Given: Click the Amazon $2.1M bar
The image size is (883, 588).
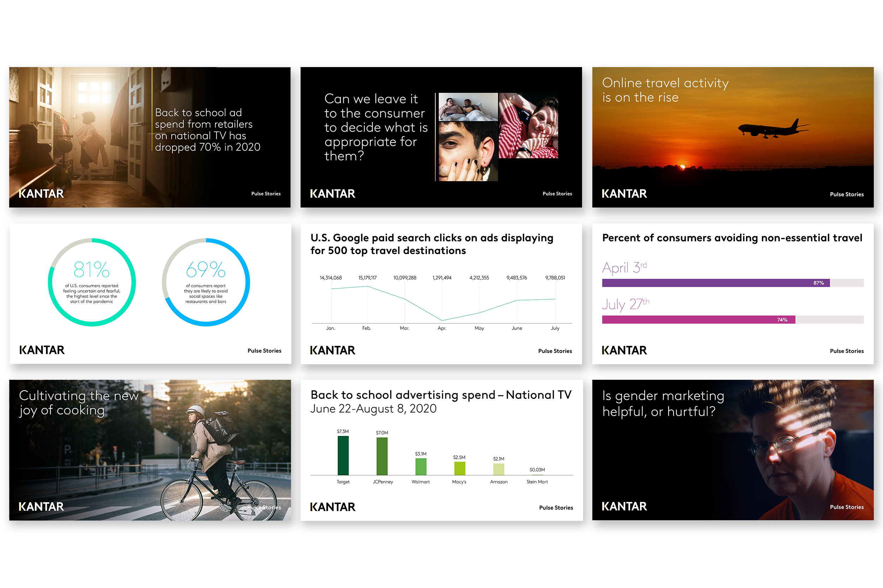Looking at the screenshot, I should [498, 469].
